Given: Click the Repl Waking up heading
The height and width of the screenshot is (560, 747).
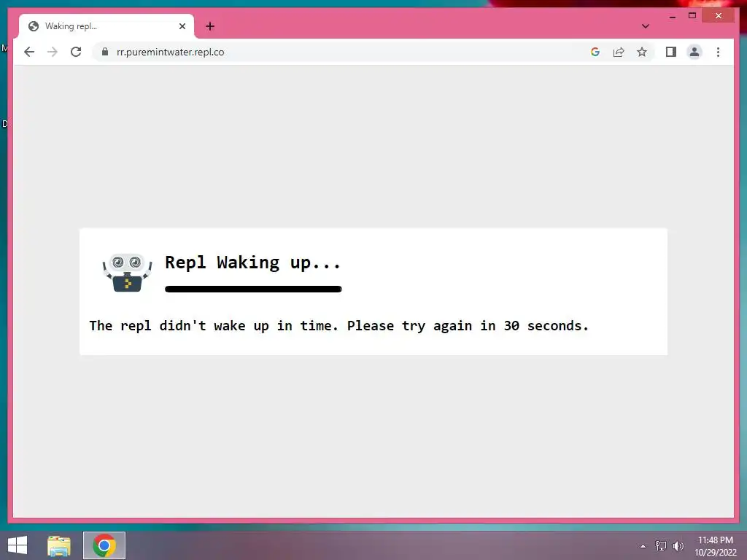Looking at the screenshot, I should pos(252,262).
